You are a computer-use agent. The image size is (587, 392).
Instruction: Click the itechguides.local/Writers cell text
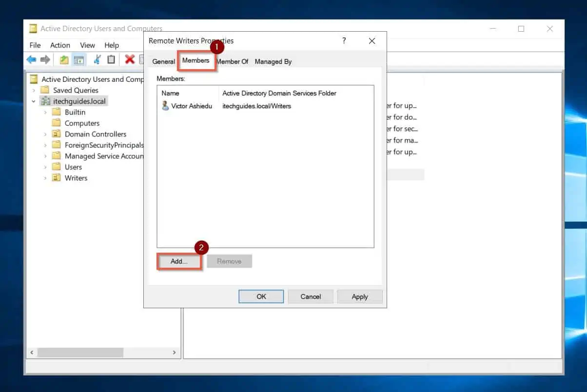click(256, 106)
